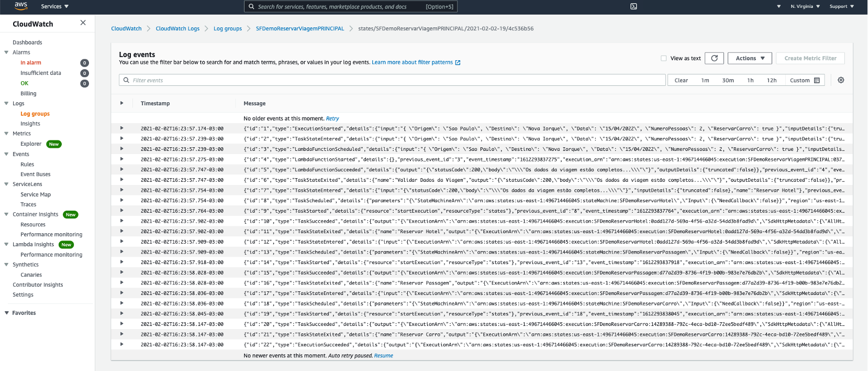Viewport: 868px width, 371px height.
Task: Click the refresh log events button
Action: click(x=714, y=58)
